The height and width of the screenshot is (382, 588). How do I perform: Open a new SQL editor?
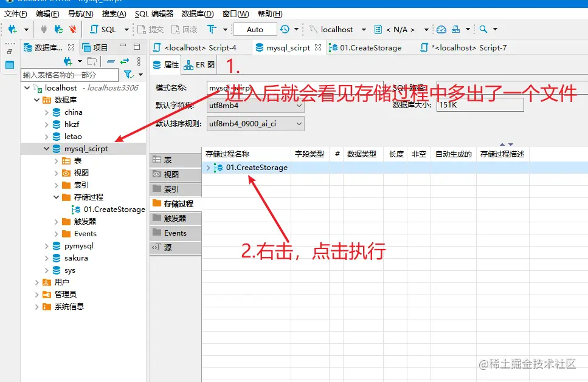103,29
